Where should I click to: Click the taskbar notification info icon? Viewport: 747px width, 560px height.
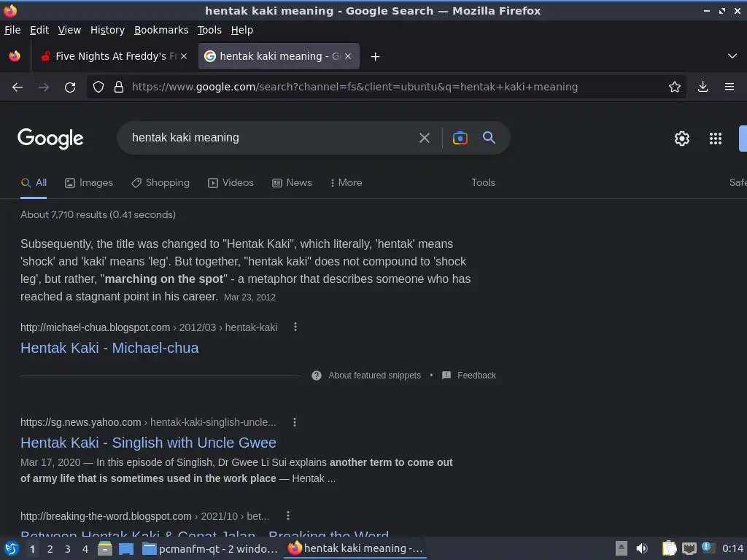708,548
